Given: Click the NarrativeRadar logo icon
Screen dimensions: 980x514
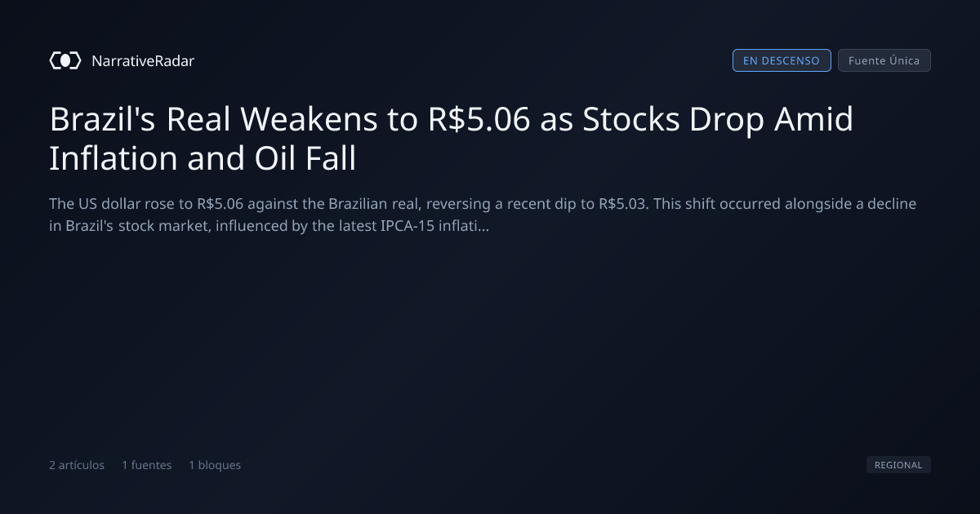Looking at the screenshot, I should pyautogui.click(x=65, y=60).
